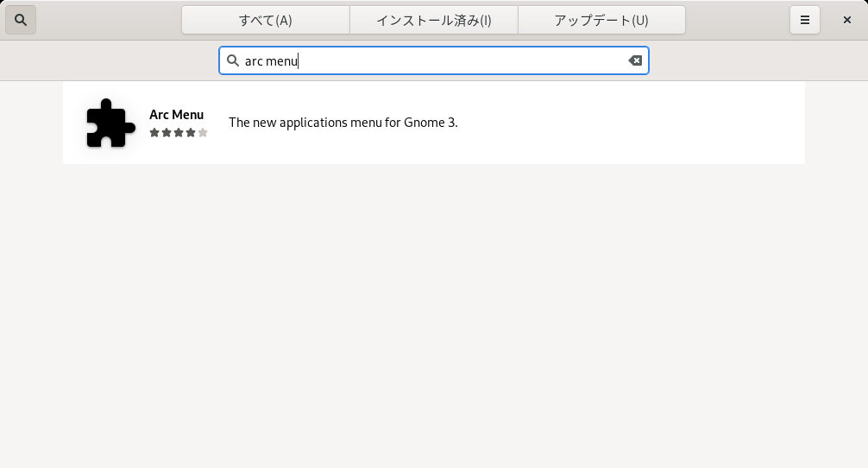
Task: Open アップデート(U) tab
Action: [x=601, y=20]
